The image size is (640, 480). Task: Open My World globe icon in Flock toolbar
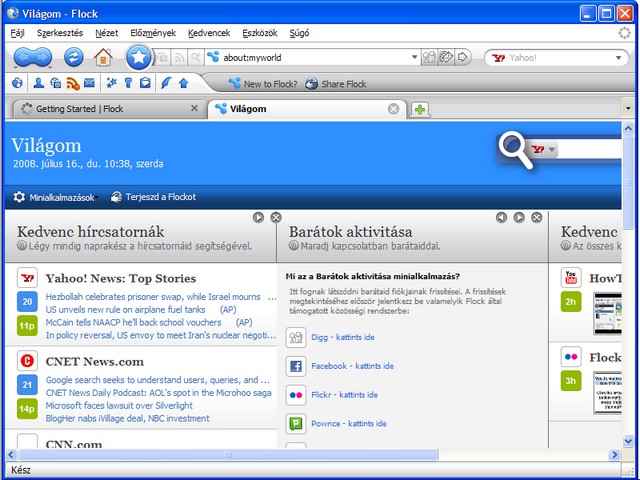point(17,83)
